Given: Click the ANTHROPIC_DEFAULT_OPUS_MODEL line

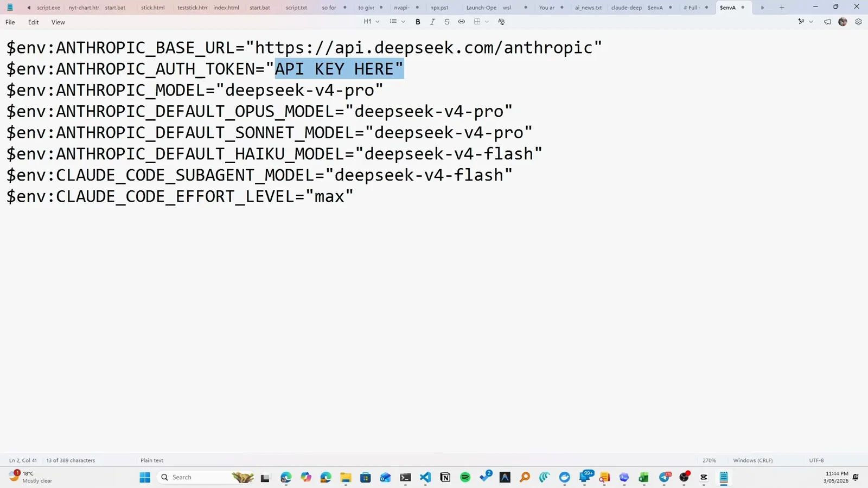Looking at the screenshot, I should 259,111.
